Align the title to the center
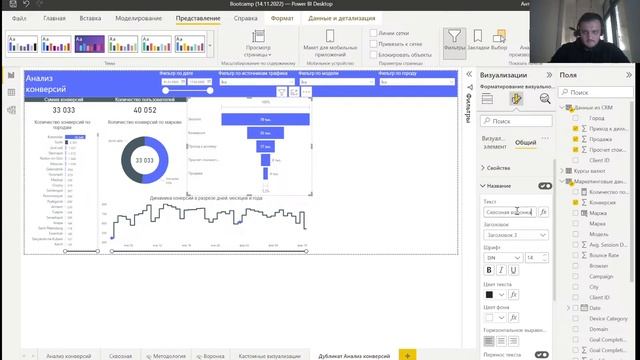Image resolution: width=640 pixels, height=360 pixels. tap(501, 341)
